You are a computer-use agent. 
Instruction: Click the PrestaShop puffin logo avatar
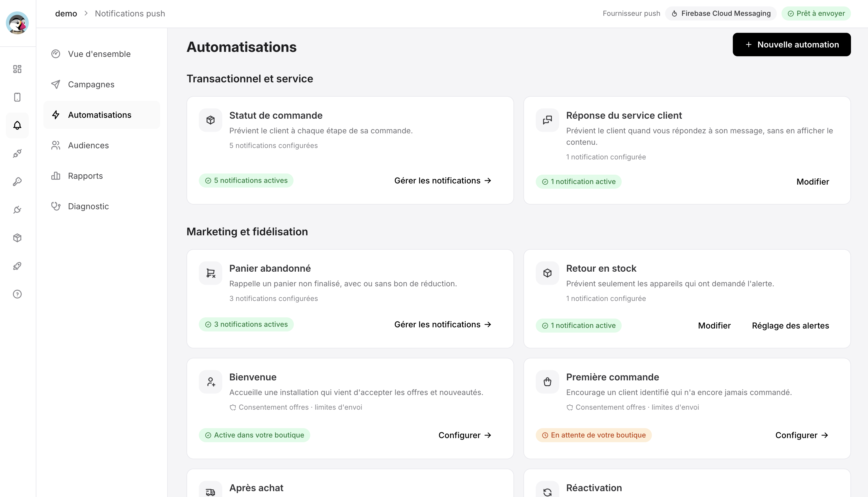(17, 23)
